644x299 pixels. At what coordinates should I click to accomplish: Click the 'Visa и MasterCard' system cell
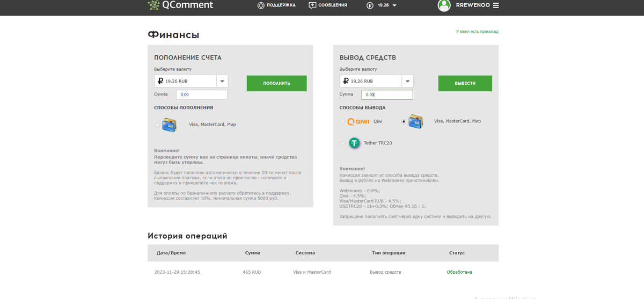[x=312, y=272]
